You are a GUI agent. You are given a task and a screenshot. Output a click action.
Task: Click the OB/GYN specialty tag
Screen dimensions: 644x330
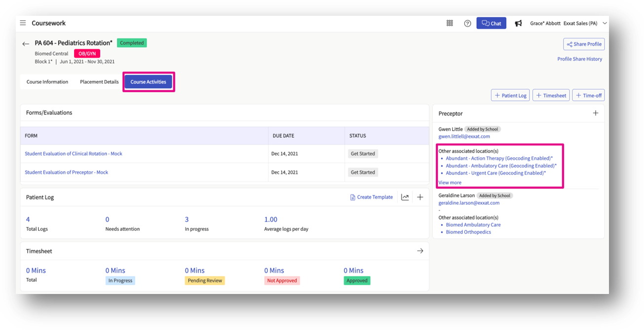tap(87, 53)
